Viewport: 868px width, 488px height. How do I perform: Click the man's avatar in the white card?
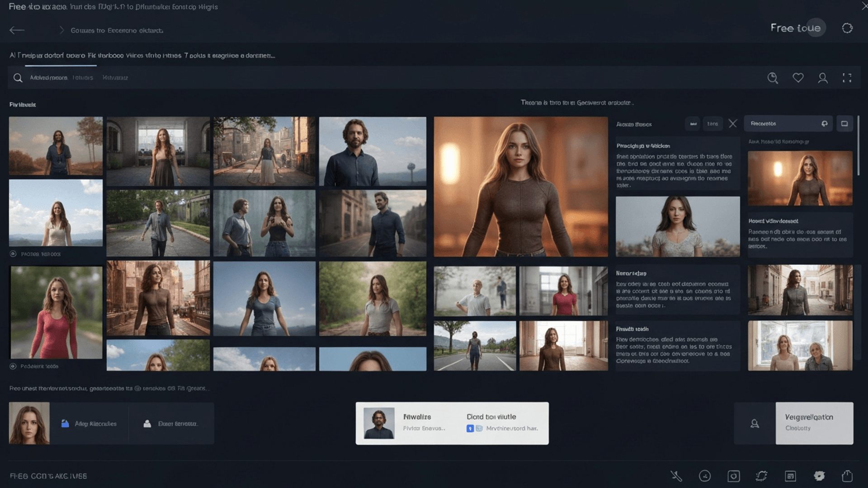coord(379,423)
